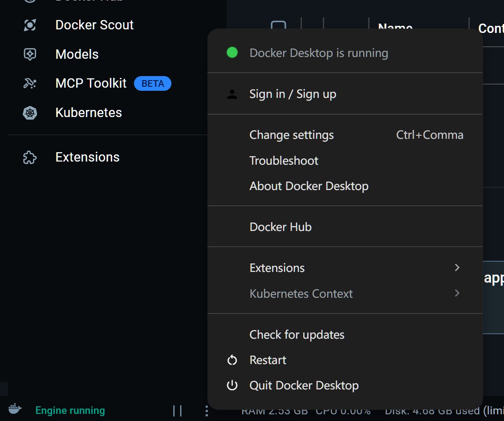Click the Disk usage status text
Image resolution: width=504 pixels, height=421 pixels.
(x=444, y=411)
